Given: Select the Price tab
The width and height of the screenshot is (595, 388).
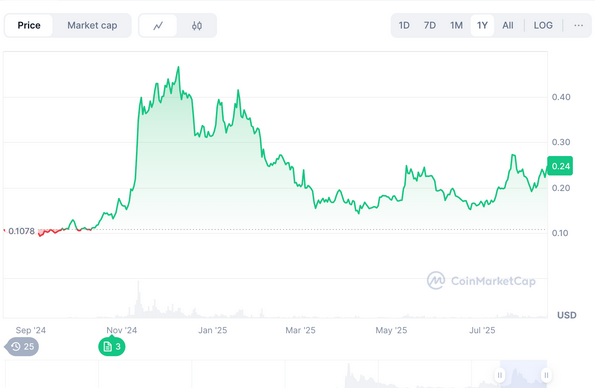Looking at the screenshot, I should [x=29, y=25].
